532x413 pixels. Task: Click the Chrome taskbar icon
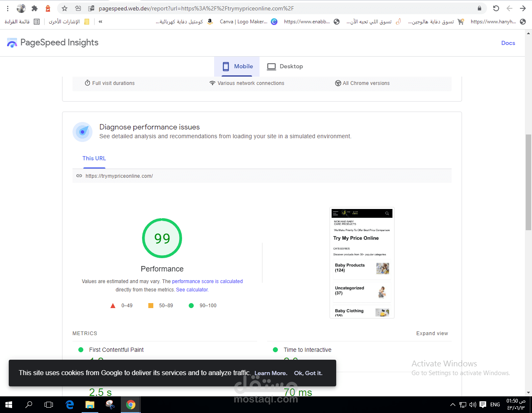pyautogui.click(x=131, y=405)
